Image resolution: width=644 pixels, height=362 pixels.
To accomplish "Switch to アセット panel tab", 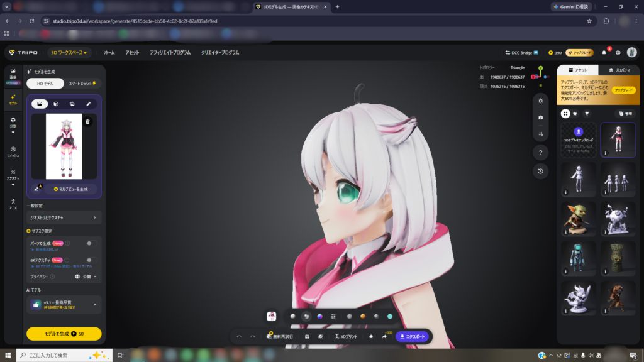I will click(x=577, y=70).
